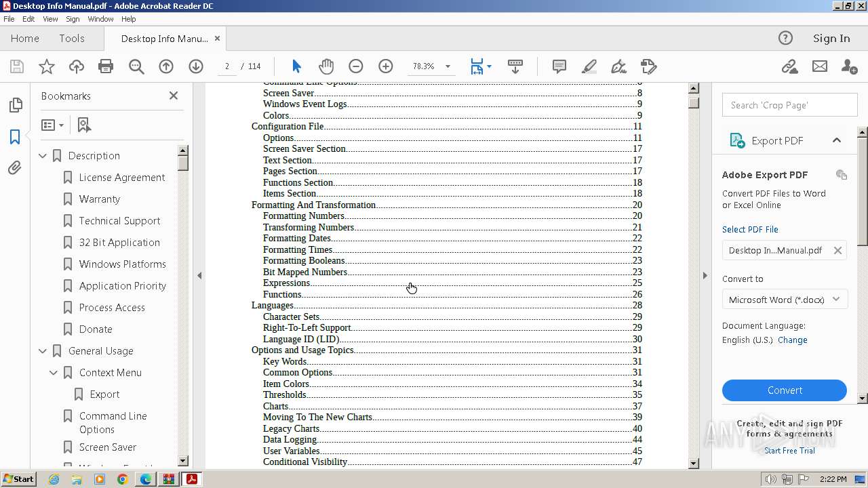This screenshot has width=868, height=488.
Task: Click the page number input field
Action: coord(227,66)
